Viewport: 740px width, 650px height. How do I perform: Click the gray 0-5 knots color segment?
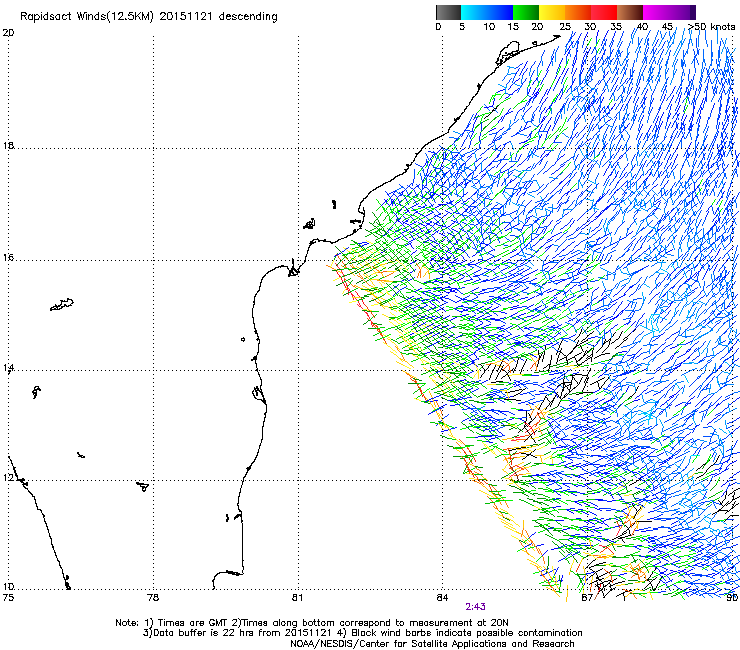point(448,12)
